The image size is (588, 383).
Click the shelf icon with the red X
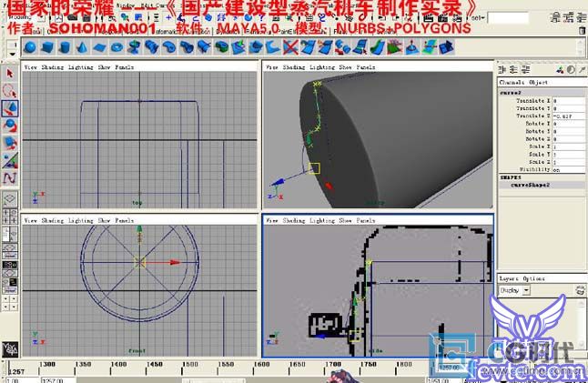coord(290,47)
